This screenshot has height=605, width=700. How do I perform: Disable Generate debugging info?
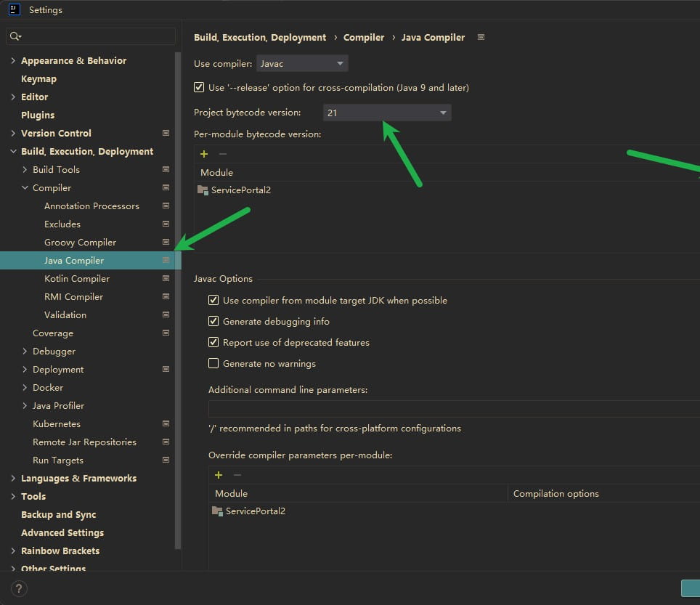(x=213, y=322)
